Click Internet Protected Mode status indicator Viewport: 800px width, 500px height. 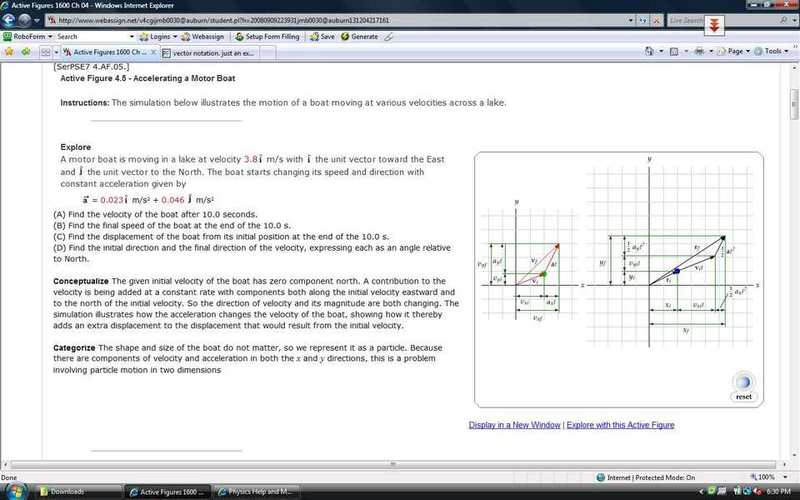point(646,478)
